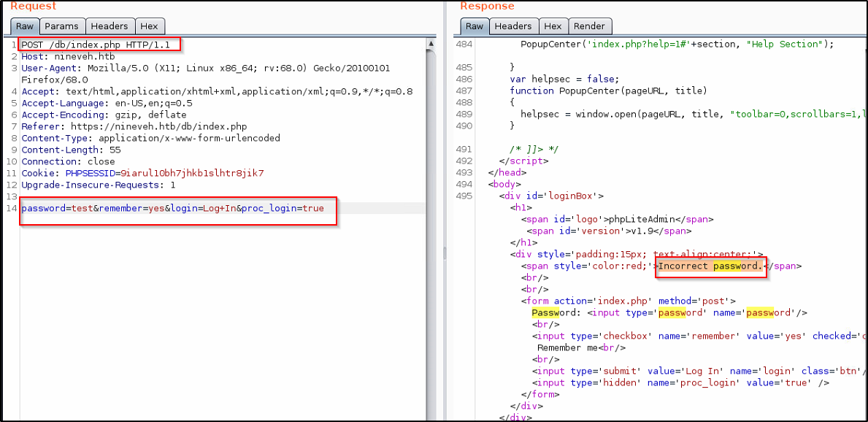Open the Response Hex tab

coord(553,26)
